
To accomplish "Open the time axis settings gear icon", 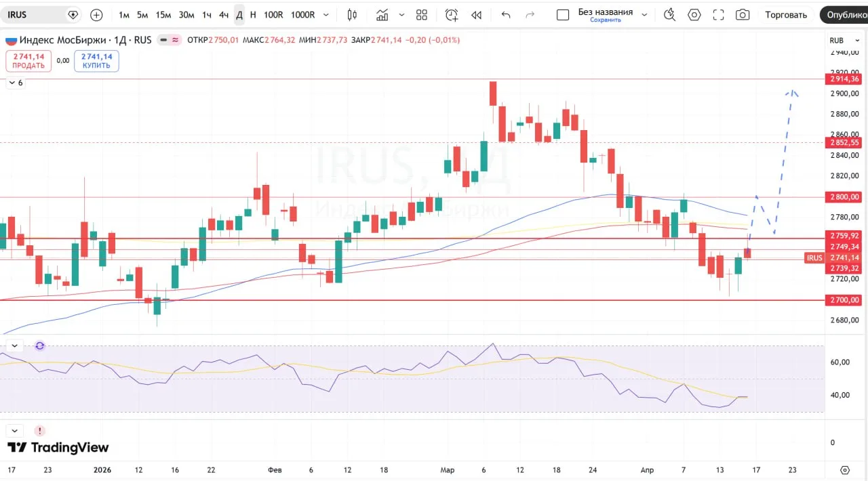I will coord(844,469).
